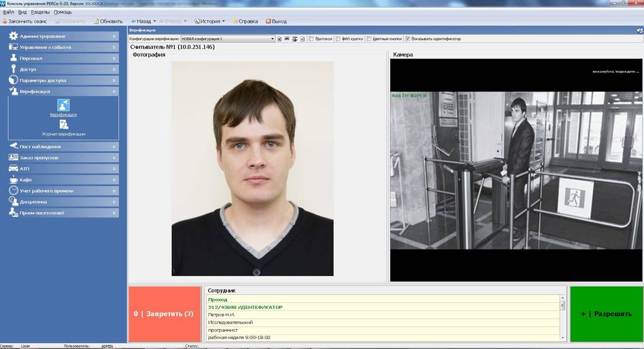Click the Верификация icon in sidebar
The width and height of the screenshot is (644, 349).
63,105
